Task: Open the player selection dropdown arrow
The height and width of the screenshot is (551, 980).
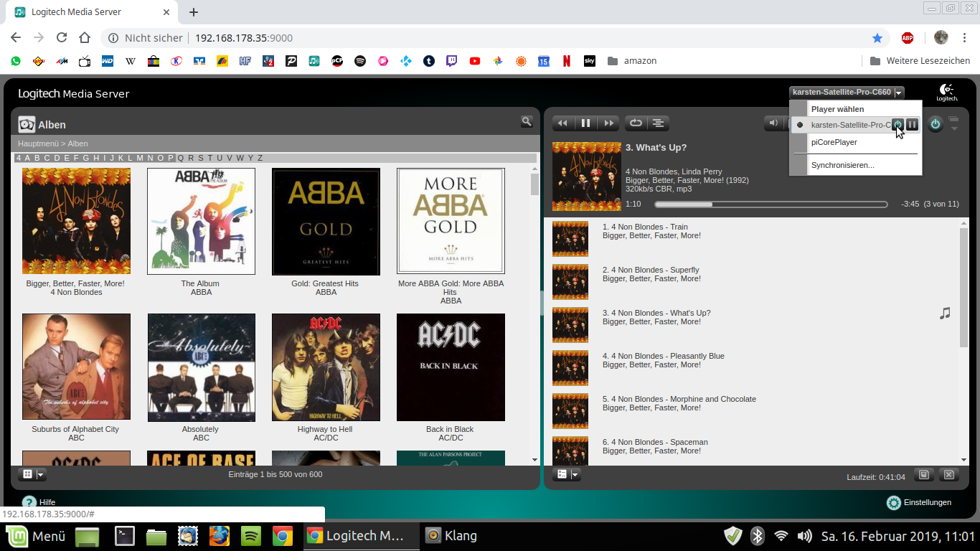Action: [x=898, y=93]
